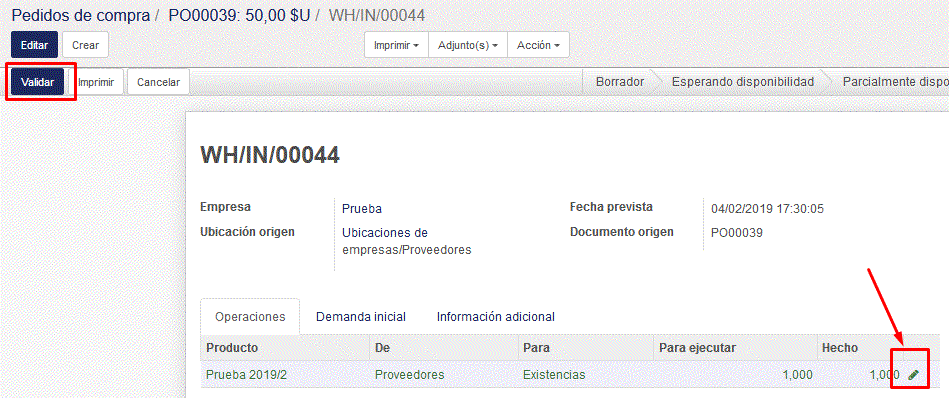Click the green pencil edit icon
Image resolution: width=949 pixels, height=398 pixels.
(x=913, y=375)
